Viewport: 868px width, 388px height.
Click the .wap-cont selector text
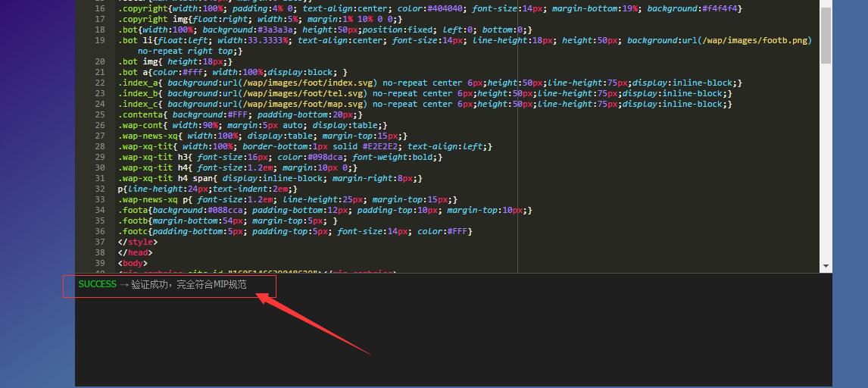coord(139,125)
